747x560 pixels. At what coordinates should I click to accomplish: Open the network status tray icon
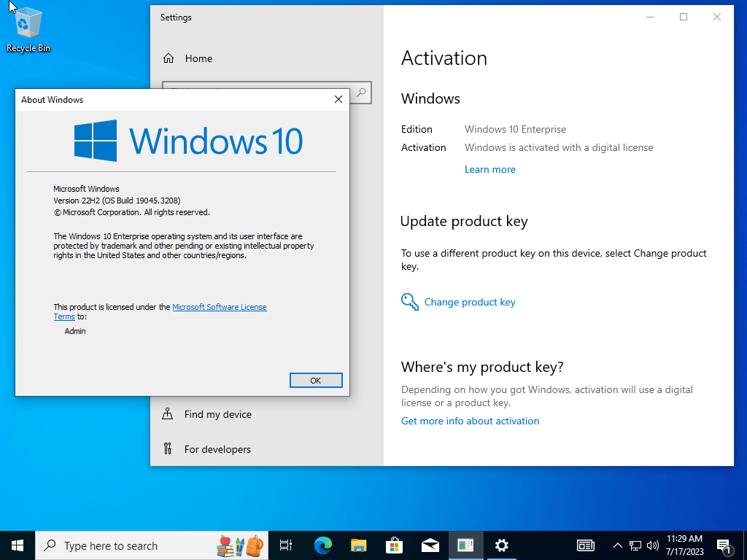[635, 545]
